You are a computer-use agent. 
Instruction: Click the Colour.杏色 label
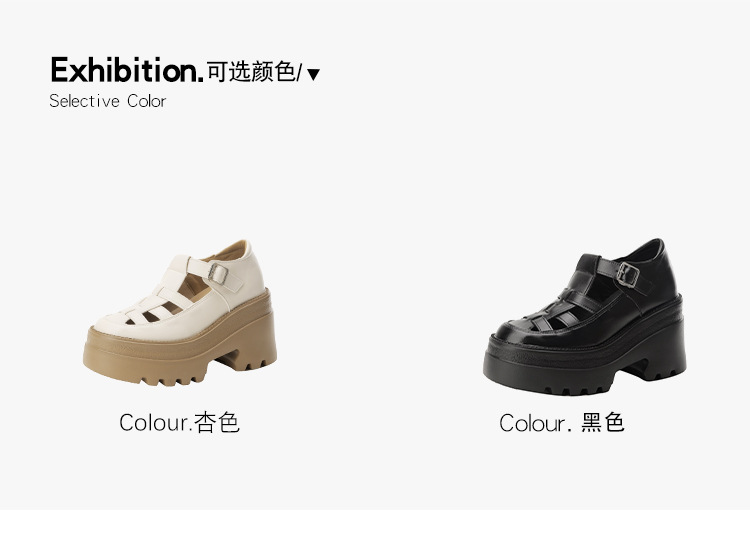click(x=179, y=422)
